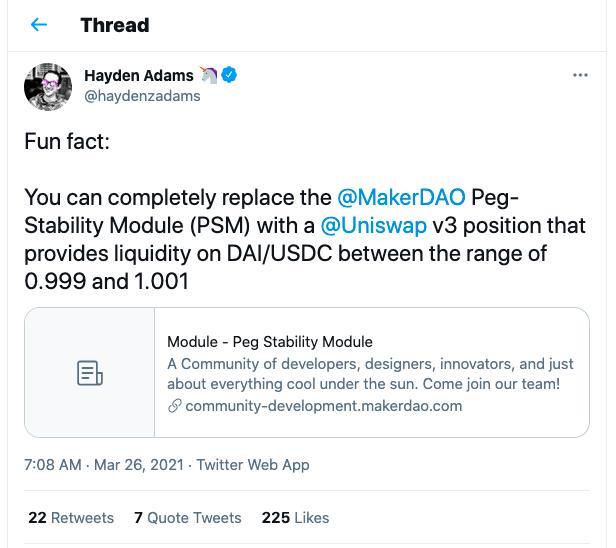This screenshot has height=548, width=616.
Task: Click the blue verified badge
Action: pyautogui.click(x=229, y=75)
